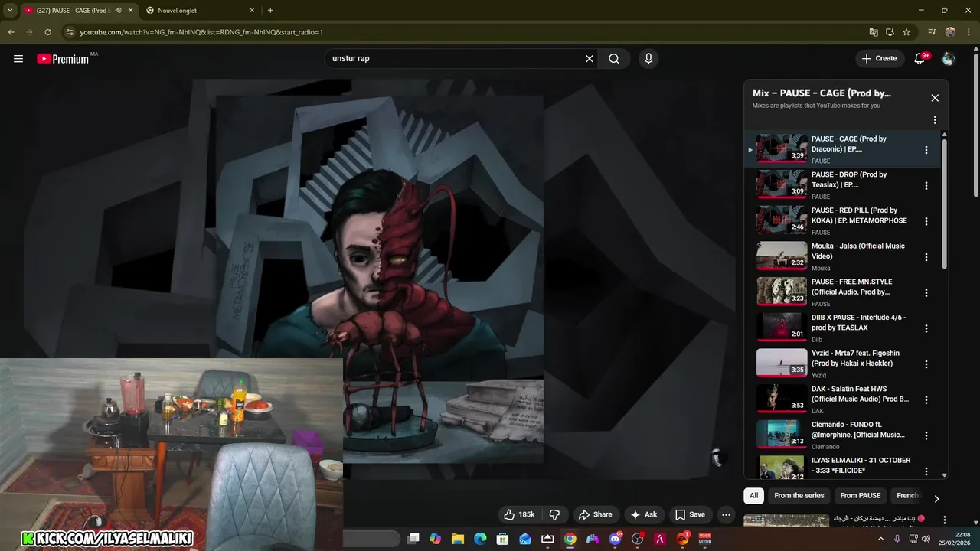Go to YouTube Premium home logo
The height and width of the screenshot is (551, 980).
tap(63, 59)
